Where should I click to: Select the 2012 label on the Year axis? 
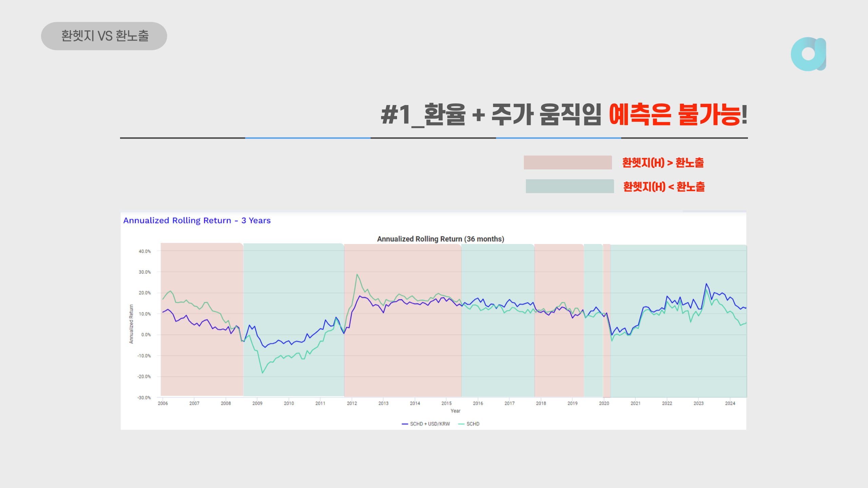point(352,403)
